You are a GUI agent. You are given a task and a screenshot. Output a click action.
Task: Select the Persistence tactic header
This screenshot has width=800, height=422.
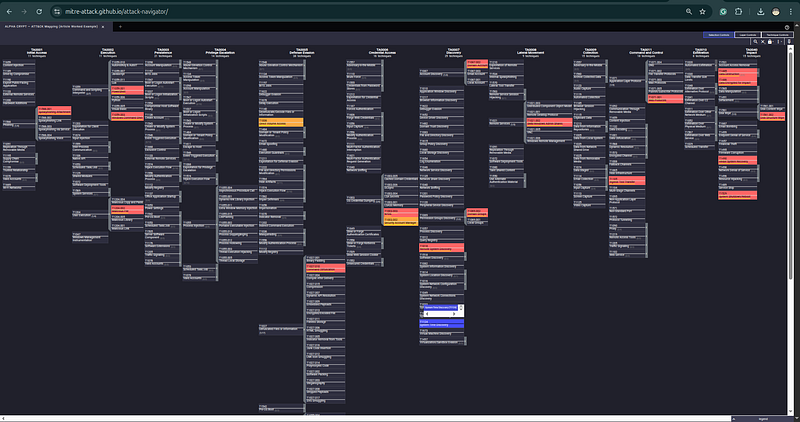(162, 52)
